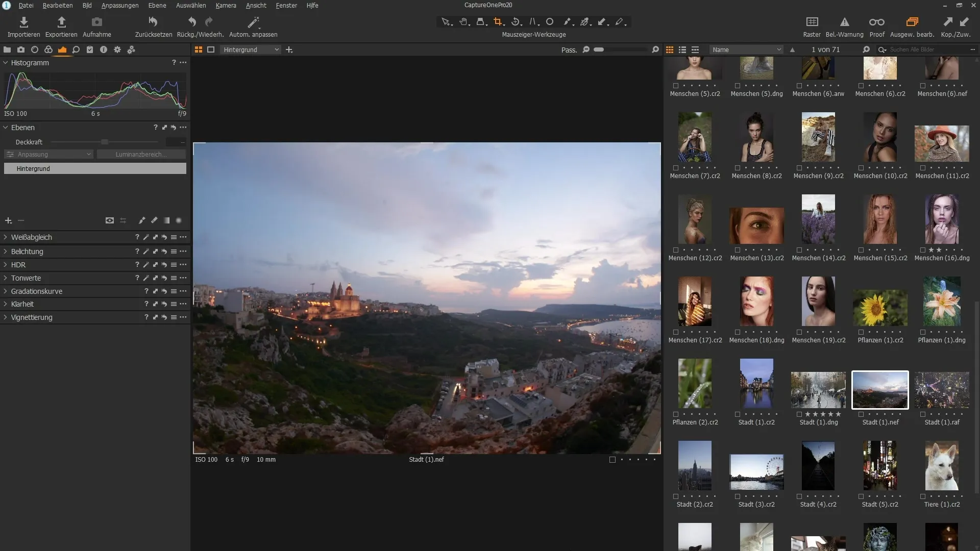Viewport: 980px width, 551px height.
Task: Open the Fenster menu
Action: [286, 5]
